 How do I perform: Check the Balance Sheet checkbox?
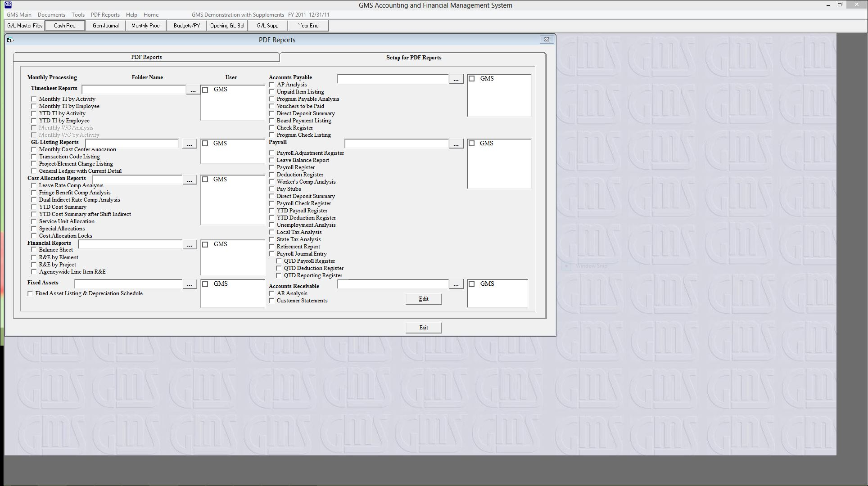[34, 250]
